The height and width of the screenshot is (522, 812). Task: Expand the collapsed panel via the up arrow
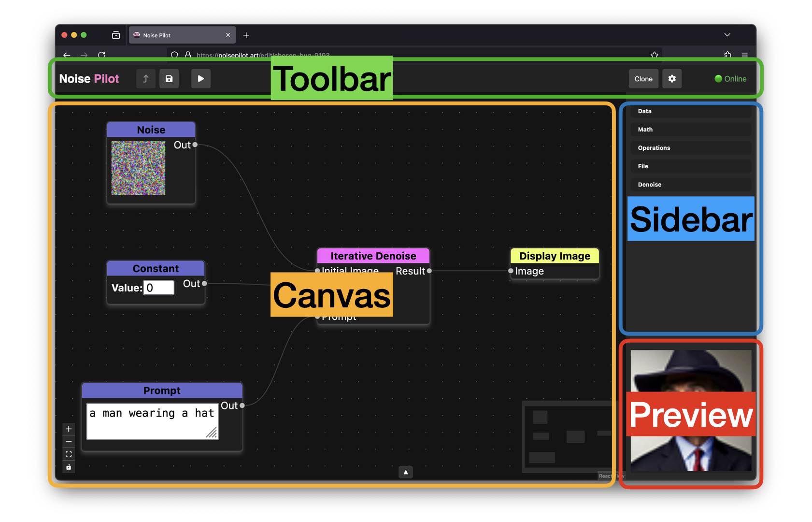pos(406,472)
